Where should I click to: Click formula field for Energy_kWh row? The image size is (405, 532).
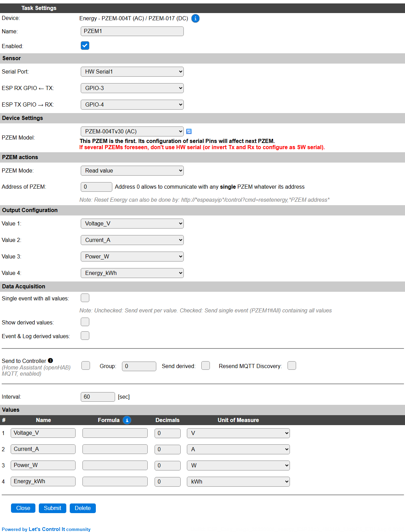[115, 481]
